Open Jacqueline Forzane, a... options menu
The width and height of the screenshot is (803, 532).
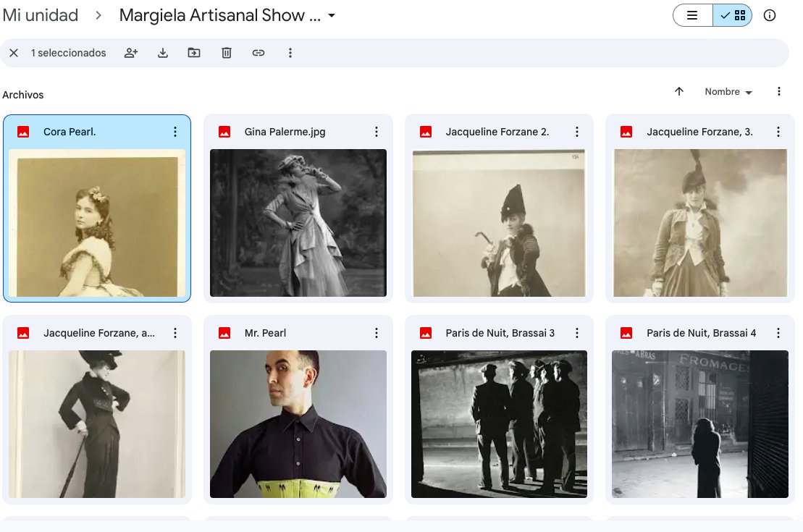tap(175, 333)
